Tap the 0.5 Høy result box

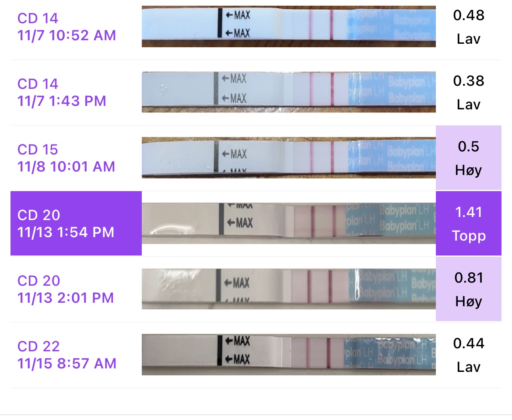(469, 158)
